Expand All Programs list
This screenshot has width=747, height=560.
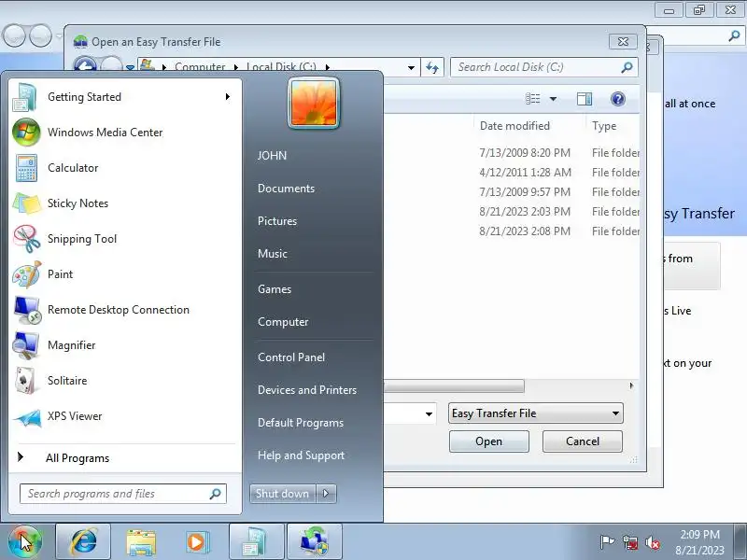tap(124, 458)
